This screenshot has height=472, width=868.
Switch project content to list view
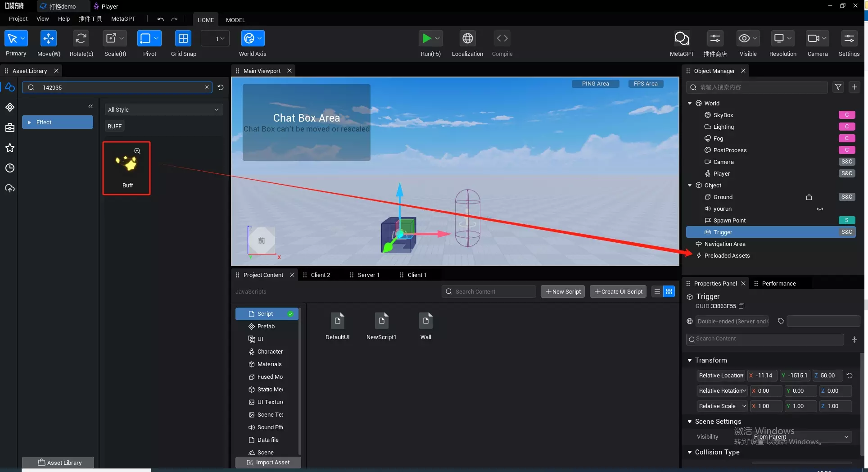tap(657, 291)
